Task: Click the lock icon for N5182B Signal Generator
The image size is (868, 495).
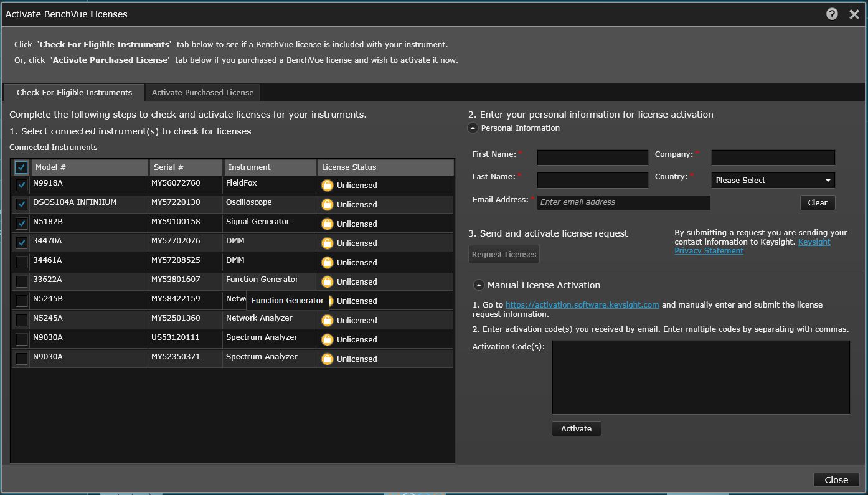Action: [x=327, y=224]
